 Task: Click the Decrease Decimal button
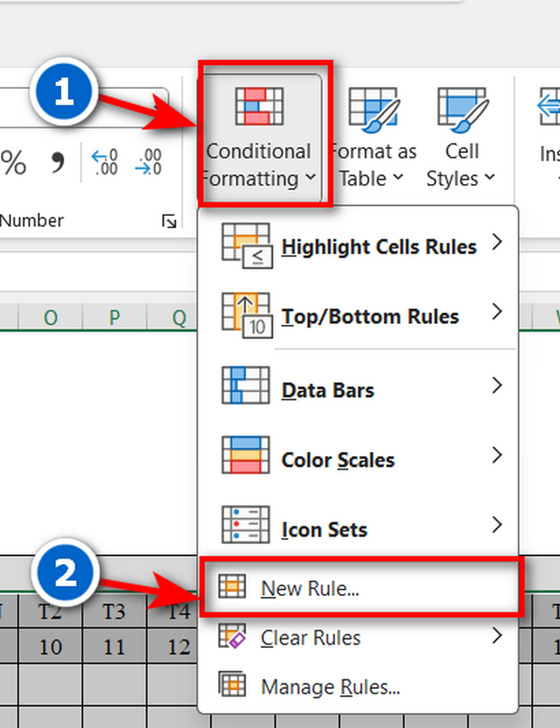click(148, 162)
